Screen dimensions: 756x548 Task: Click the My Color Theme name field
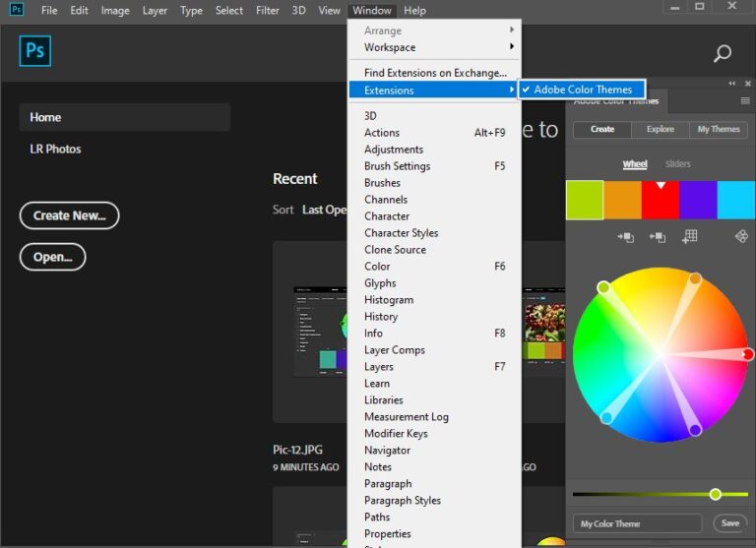point(637,523)
